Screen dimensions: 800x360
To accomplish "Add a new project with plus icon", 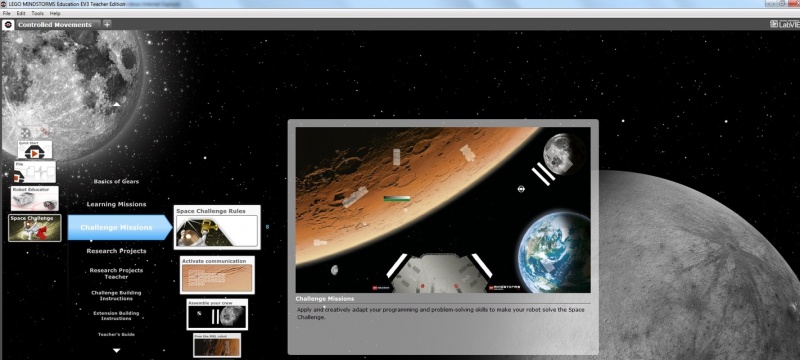I will (x=107, y=24).
